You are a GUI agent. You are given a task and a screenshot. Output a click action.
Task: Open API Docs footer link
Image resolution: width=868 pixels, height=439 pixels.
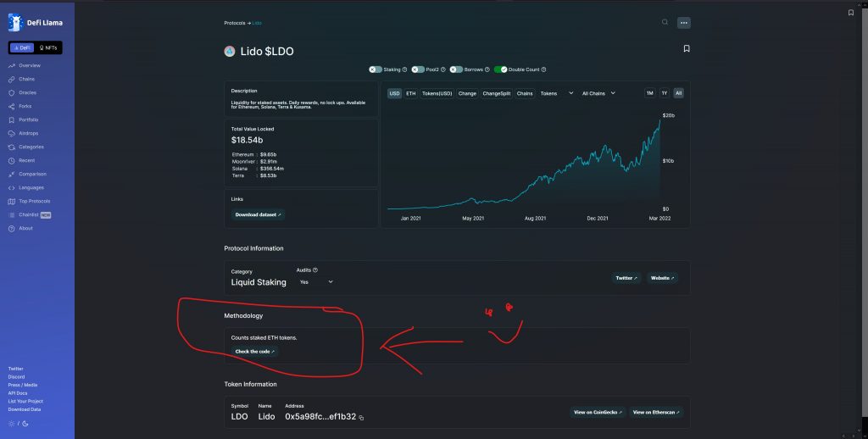(18, 393)
